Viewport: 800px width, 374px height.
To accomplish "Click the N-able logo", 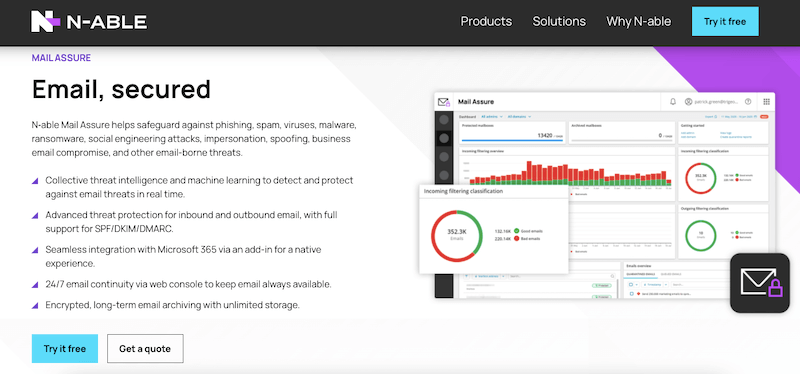I will 89,21.
